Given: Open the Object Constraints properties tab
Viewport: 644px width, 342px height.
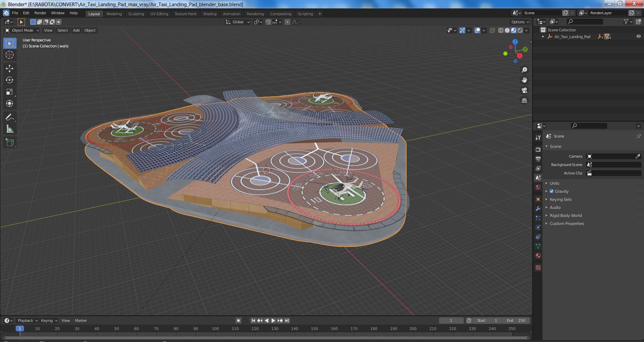Looking at the screenshot, I should 538,237.
